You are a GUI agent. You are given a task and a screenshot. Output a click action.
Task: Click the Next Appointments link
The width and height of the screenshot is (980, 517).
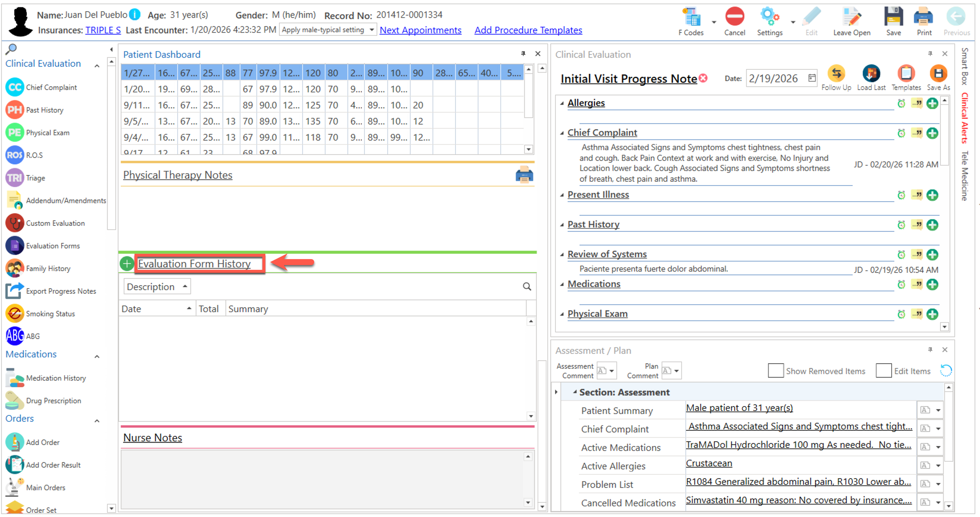420,30
